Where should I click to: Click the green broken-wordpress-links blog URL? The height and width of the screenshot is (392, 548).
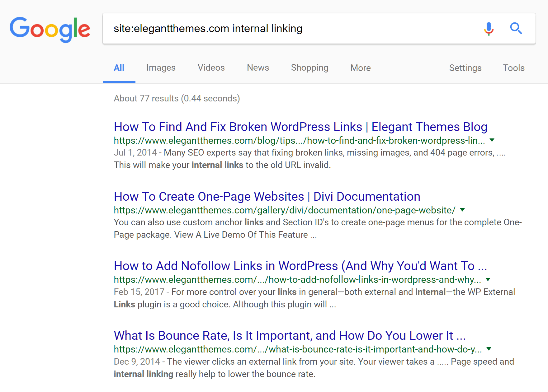(x=299, y=141)
